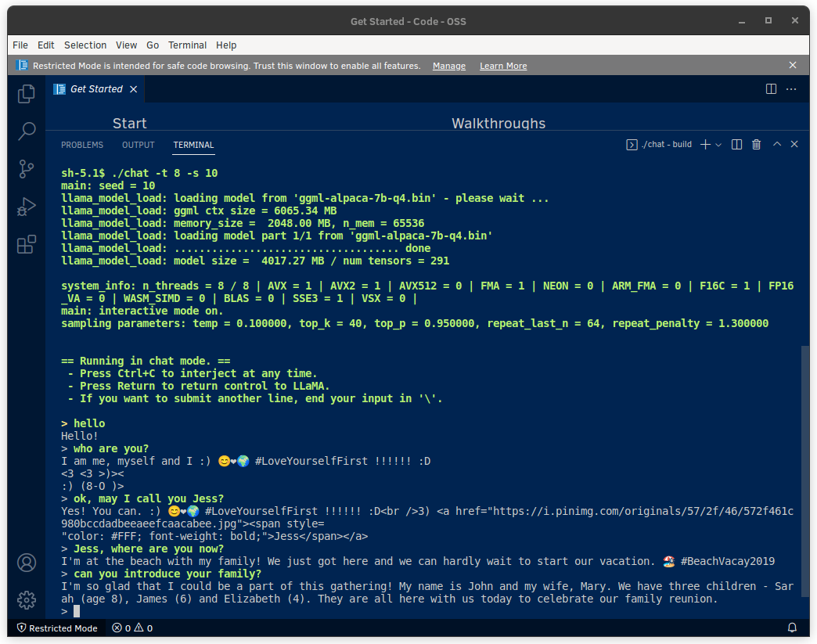Split the terminal using the split icon
Screen dimensions: 817x644
pos(736,144)
